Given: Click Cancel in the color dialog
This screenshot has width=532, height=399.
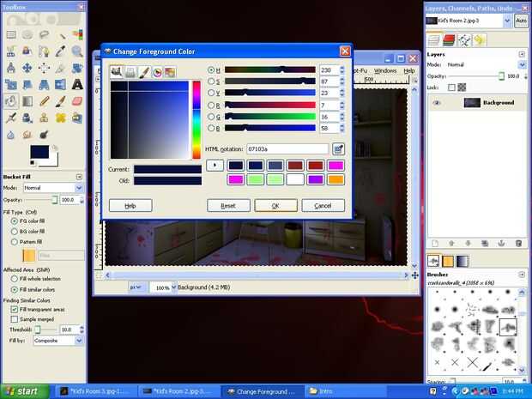Looking at the screenshot, I should point(323,206).
